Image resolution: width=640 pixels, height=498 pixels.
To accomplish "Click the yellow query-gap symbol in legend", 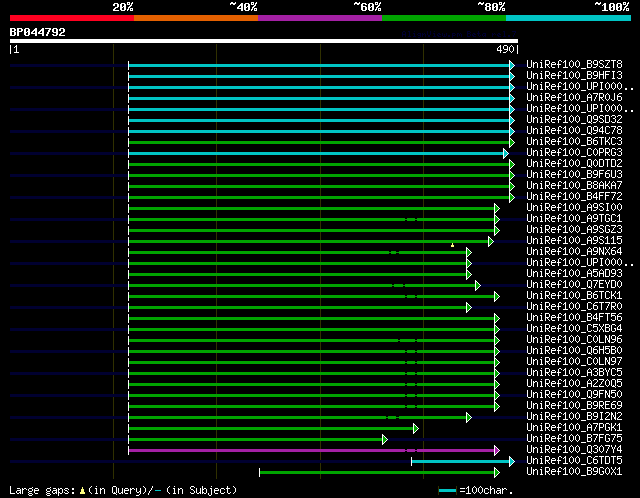I will pos(82,490).
